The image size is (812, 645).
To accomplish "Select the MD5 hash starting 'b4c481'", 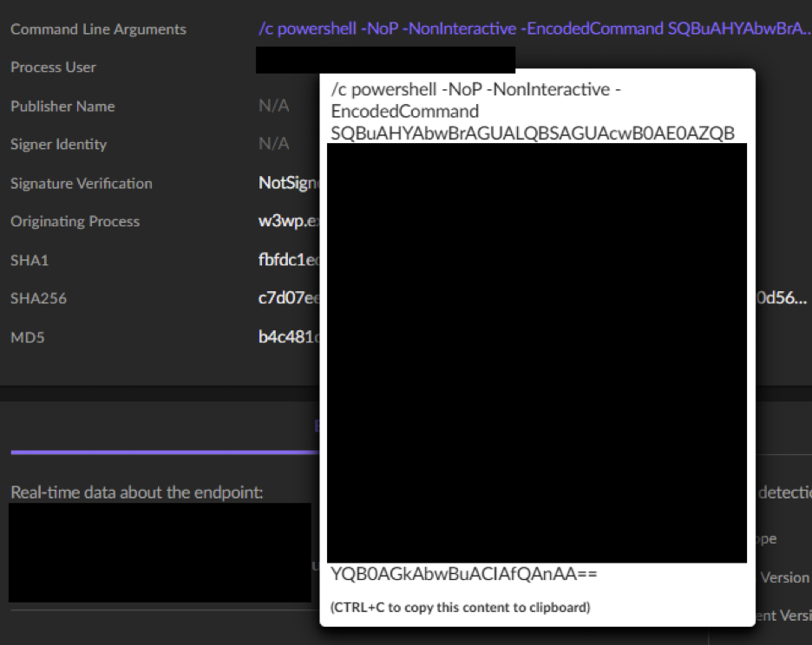I will click(289, 337).
